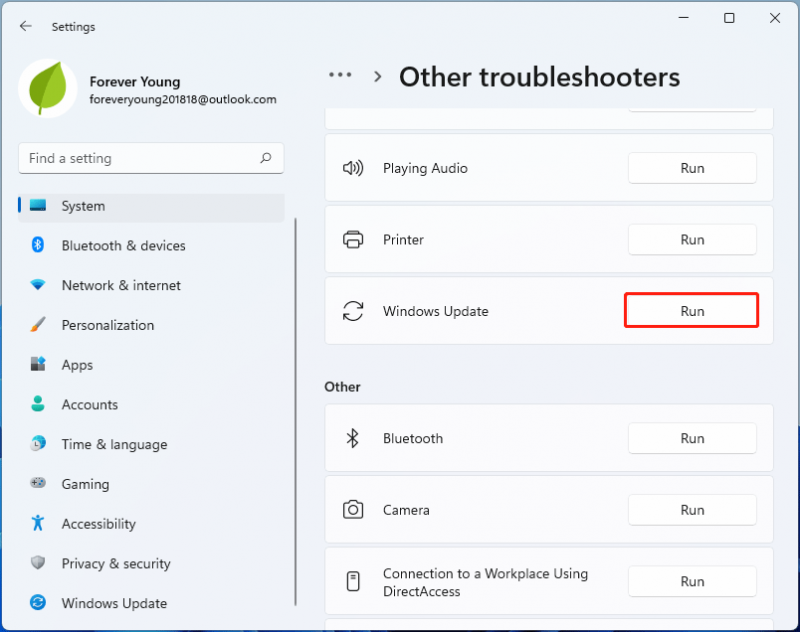Run the DirectAccess connection troubleshooter
Image resolution: width=800 pixels, height=632 pixels.
click(692, 581)
